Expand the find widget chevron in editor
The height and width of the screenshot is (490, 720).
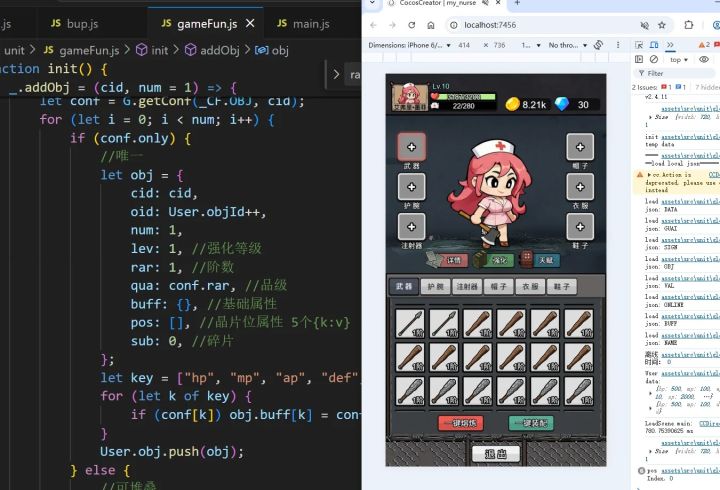tap(336, 74)
